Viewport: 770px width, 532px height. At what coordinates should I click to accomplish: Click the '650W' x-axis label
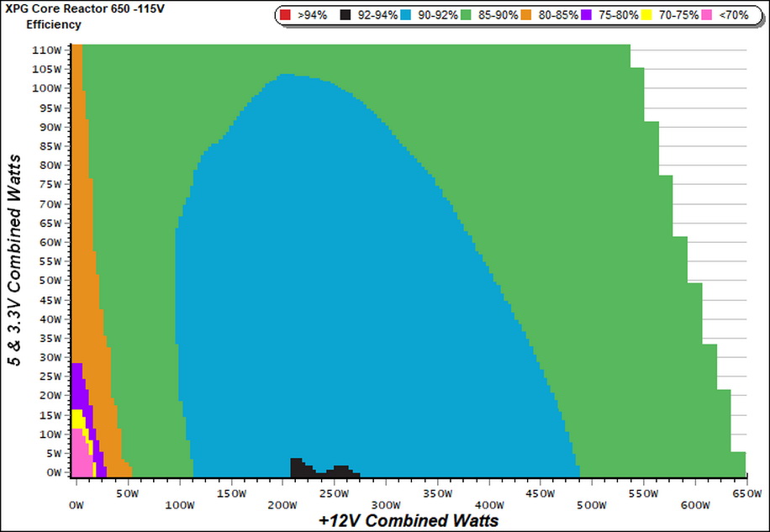coord(746,493)
